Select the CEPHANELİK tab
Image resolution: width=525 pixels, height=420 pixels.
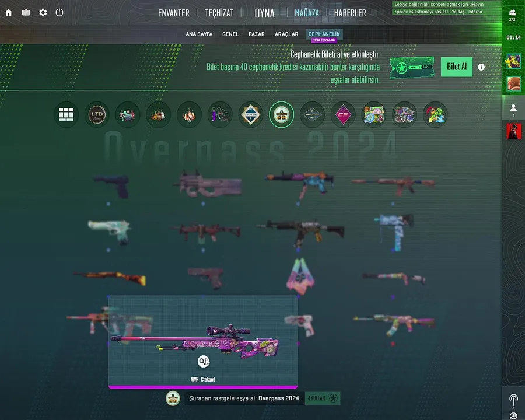(324, 34)
